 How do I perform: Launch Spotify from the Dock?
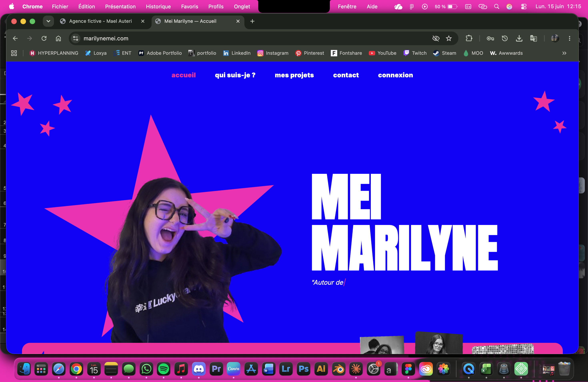164,369
